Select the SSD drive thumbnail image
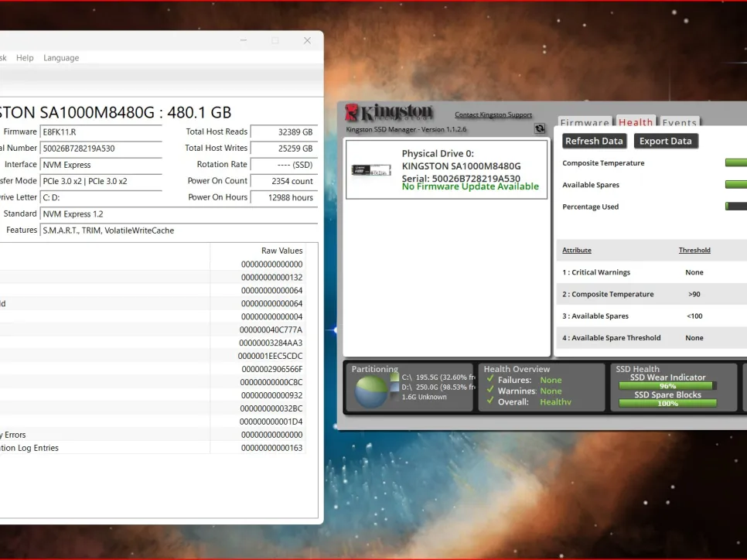This screenshot has height=560, width=747. pyautogui.click(x=371, y=170)
